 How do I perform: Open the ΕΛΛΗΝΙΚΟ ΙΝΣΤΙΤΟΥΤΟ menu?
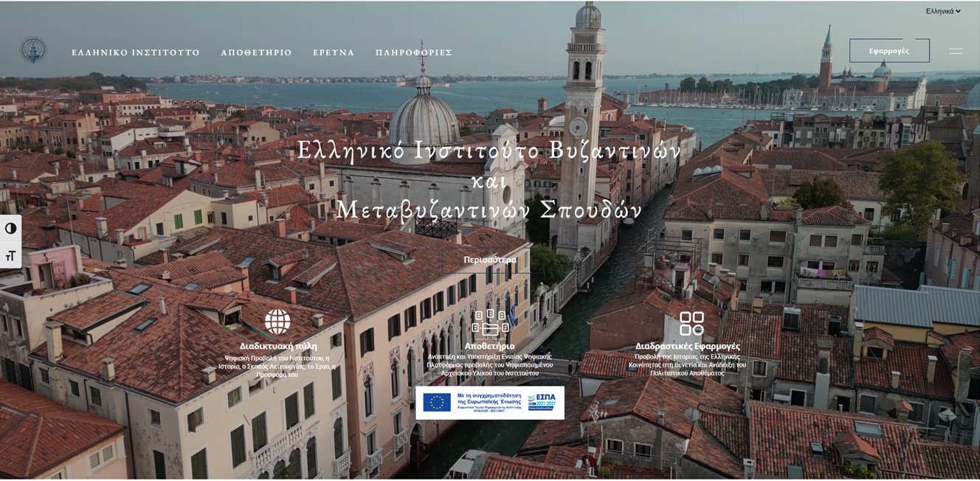click(136, 52)
